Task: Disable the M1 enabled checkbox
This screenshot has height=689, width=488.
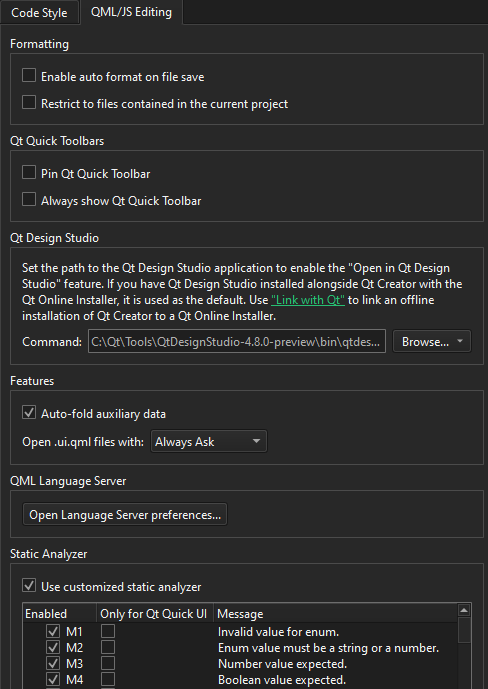Action: [x=53, y=632]
